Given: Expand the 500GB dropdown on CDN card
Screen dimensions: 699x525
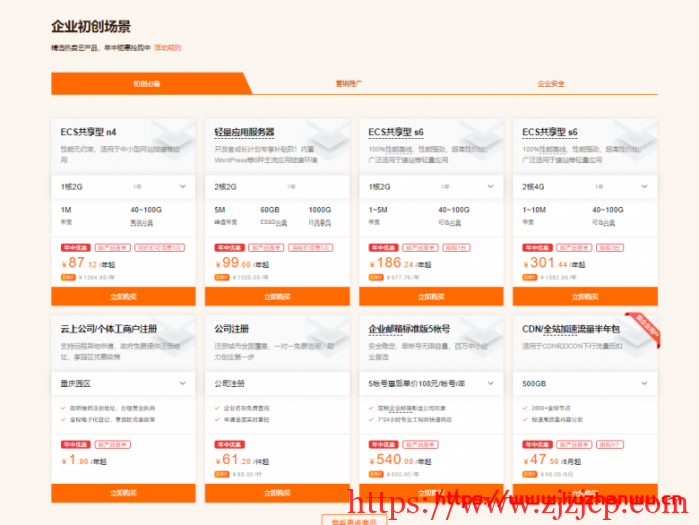Looking at the screenshot, I should tap(585, 383).
